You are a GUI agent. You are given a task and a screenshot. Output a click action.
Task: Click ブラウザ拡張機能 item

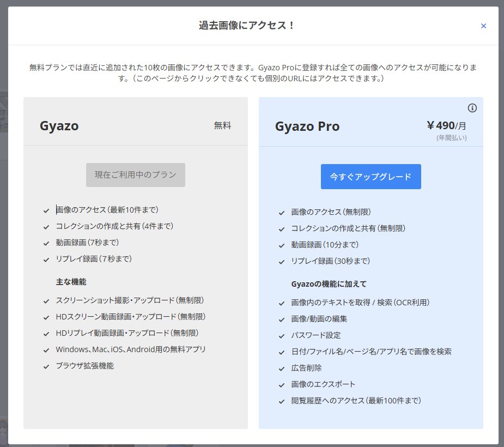point(85,366)
